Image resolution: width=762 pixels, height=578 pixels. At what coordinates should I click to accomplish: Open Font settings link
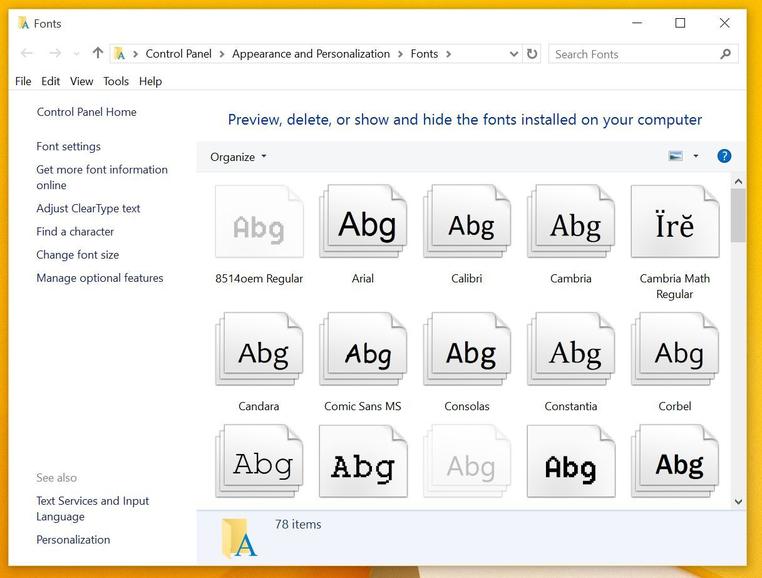(x=69, y=146)
